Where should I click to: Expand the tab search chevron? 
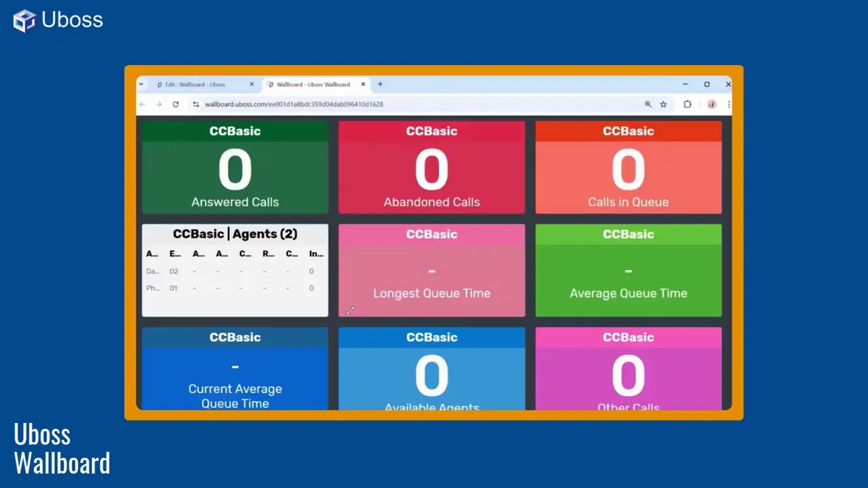(141, 84)
